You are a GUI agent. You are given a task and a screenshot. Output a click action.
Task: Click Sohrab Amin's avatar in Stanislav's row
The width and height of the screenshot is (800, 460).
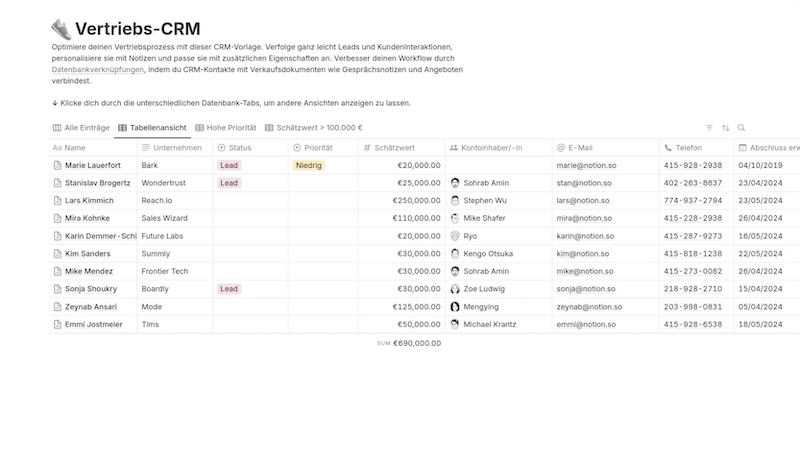455,183
